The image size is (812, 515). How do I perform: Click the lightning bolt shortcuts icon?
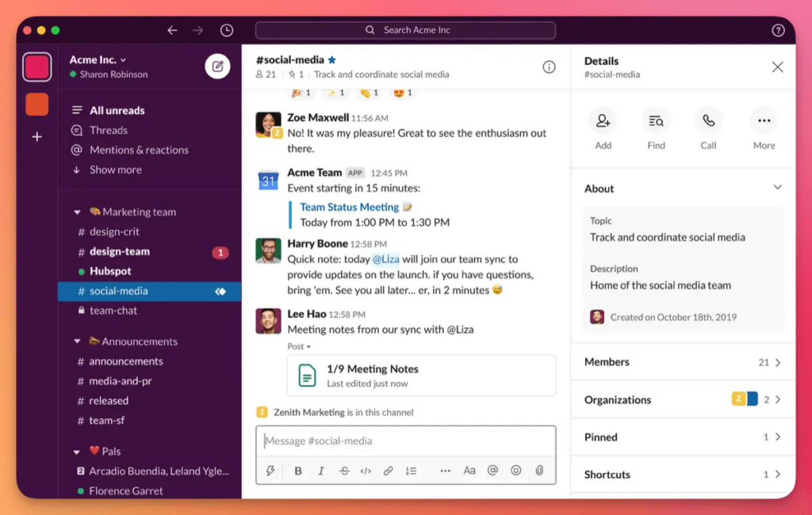(270, 470)
